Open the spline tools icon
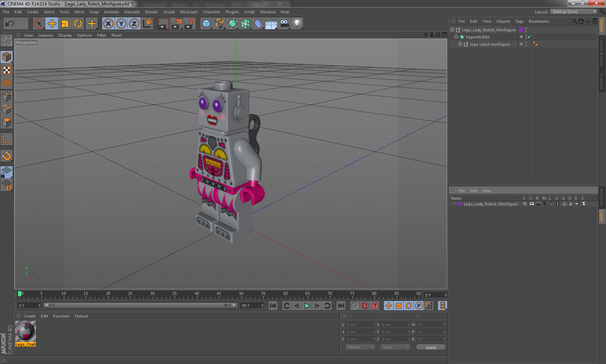The height and width of the screenshot is (364, 606). point(219,24)
